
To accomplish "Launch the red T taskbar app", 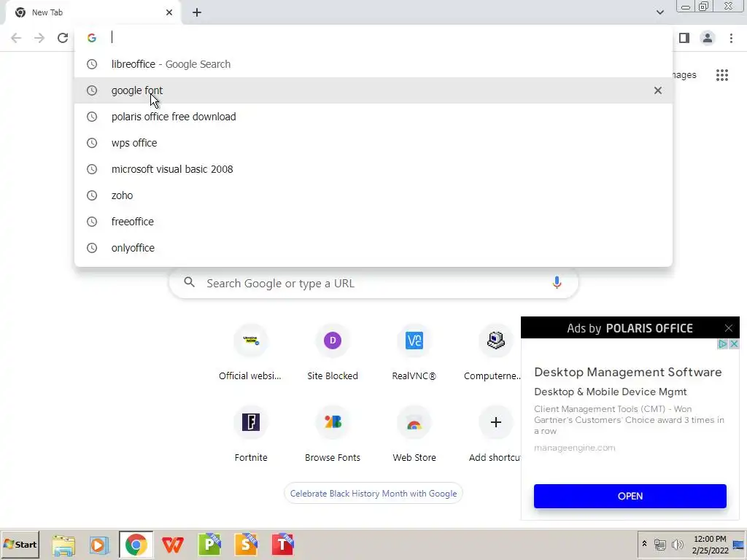I will point(283,544).
